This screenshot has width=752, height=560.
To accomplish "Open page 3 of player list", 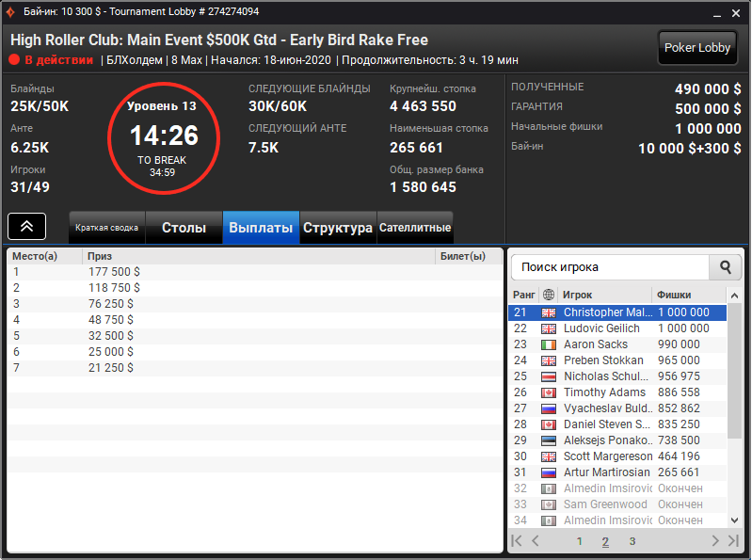I will coord(632,541).
